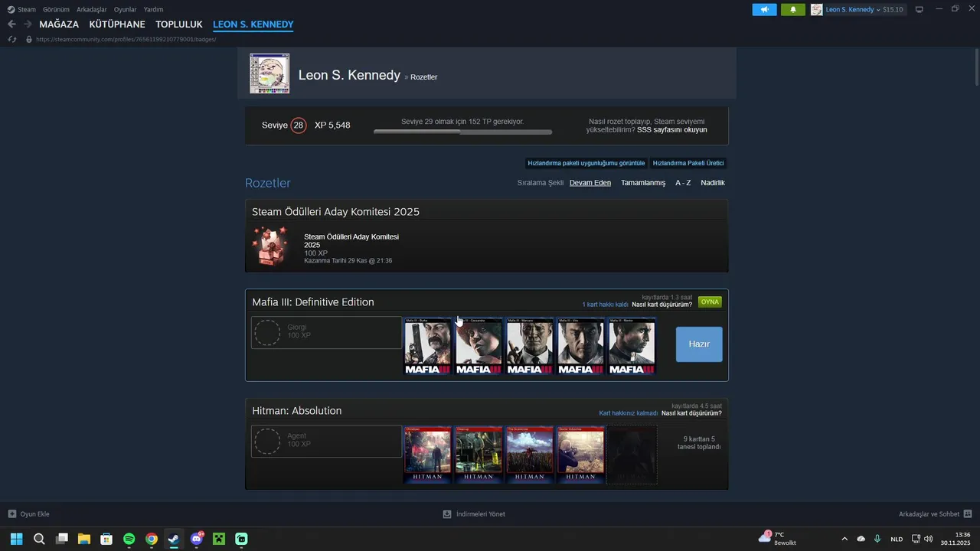Click the wallet balance $15.10
This screenshot has height=551, width=980.
(x=893, y=9)
